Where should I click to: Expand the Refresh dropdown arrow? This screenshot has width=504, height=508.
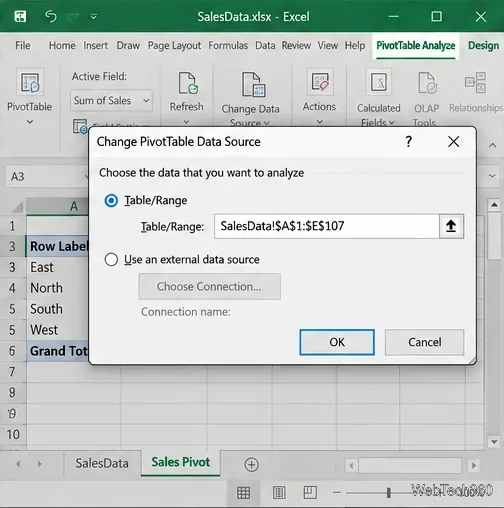[x=186, y=122]
